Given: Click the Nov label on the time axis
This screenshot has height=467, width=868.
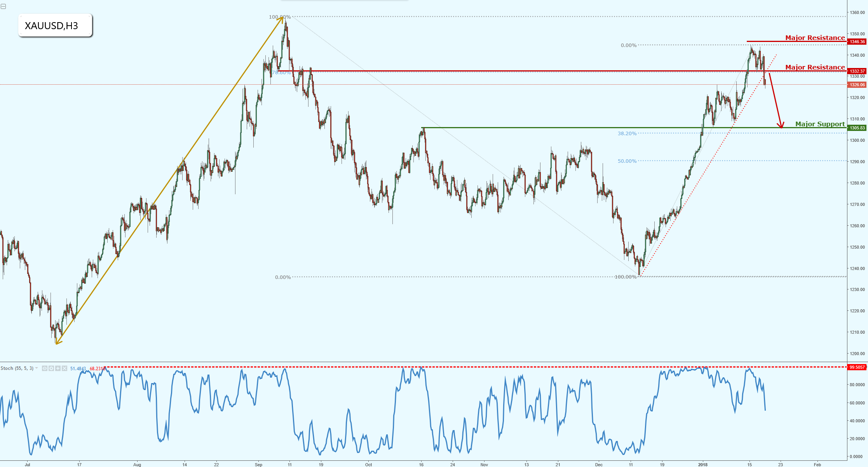Looking at the screenshot, I should pos(484,464).
